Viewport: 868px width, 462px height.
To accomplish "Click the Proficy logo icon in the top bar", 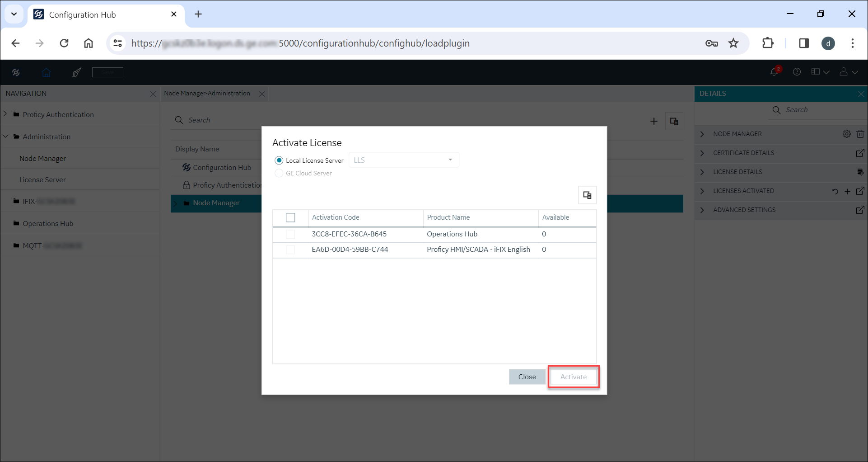I will pyautogui.click(x=16, y=72).
